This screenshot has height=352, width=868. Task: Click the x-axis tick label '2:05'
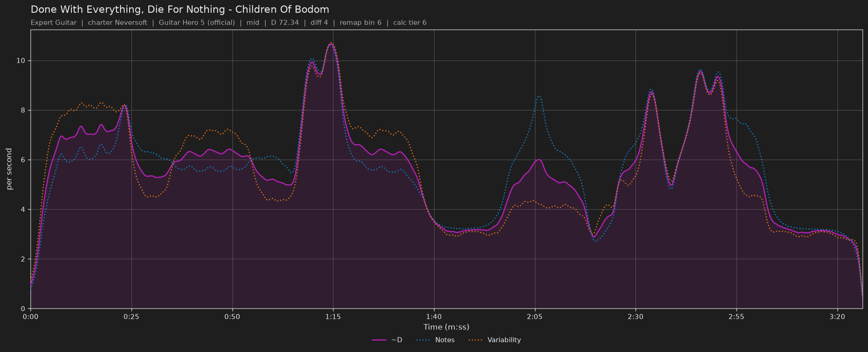535,317
